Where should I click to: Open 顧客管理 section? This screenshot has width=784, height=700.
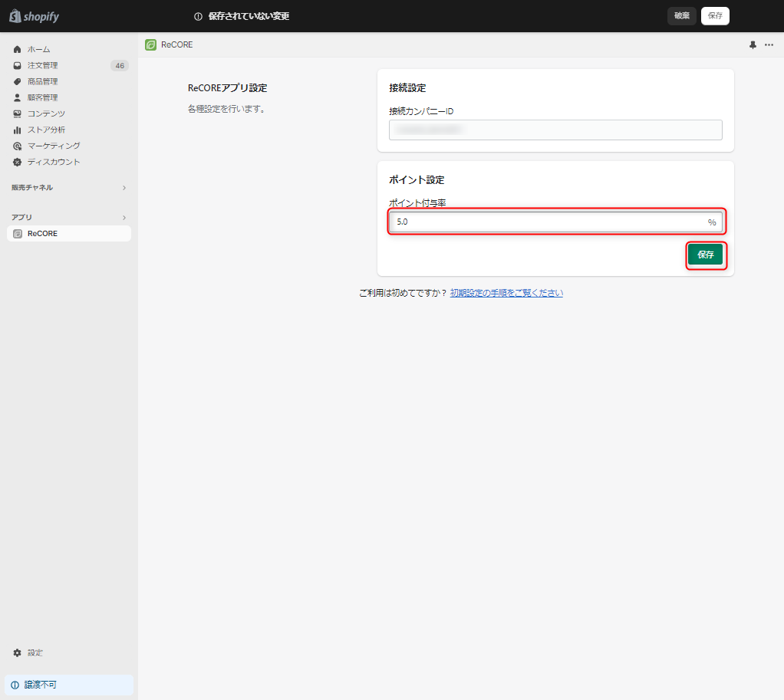(x=42, y=97)
